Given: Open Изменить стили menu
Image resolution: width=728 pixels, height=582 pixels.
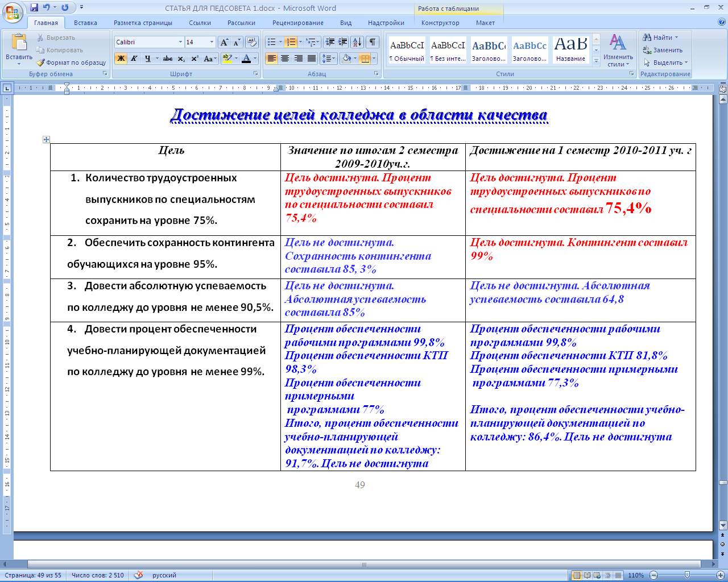Looking at the screenshot, I should (618, 50).
